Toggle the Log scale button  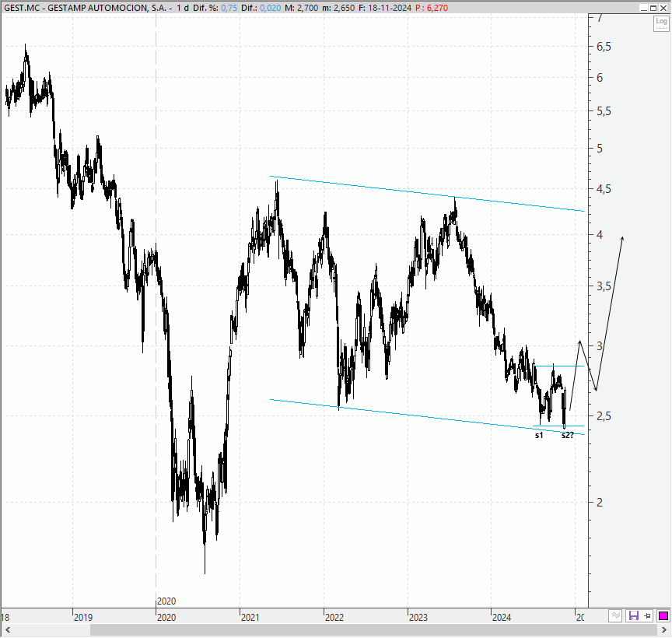tap(661, 23)
